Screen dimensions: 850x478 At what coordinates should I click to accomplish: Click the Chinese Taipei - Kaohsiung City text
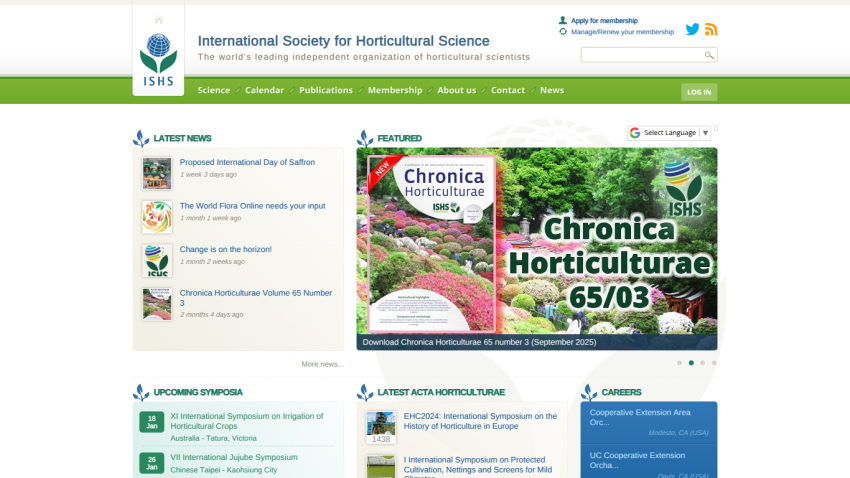tap(223, 470)
